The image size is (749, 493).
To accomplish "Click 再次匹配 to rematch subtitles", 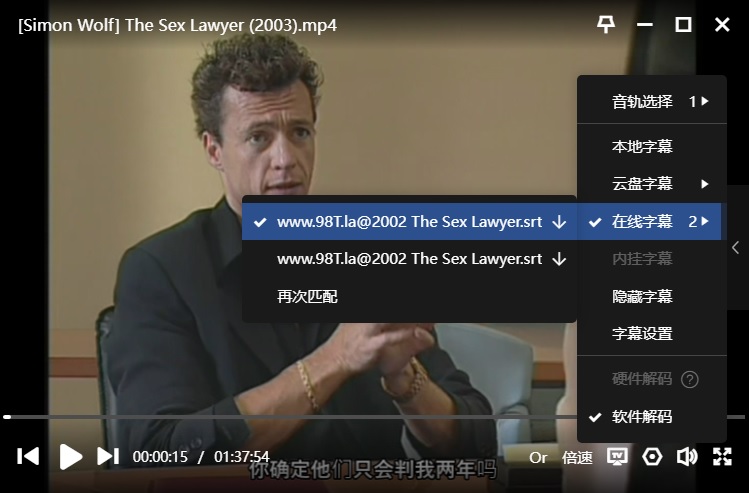I will point(307,297).
